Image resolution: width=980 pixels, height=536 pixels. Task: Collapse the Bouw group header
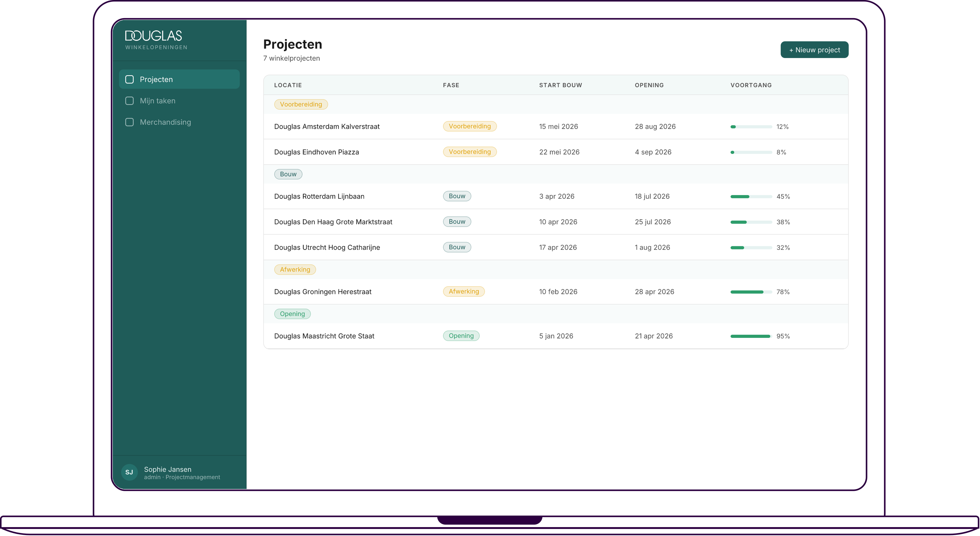point(288,174)
